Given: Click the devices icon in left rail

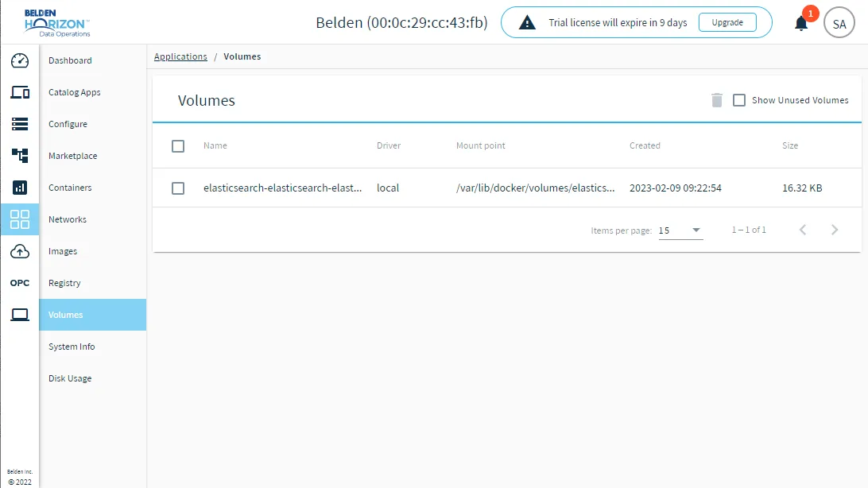Looking at the screenshot, I should click(20, 92).
